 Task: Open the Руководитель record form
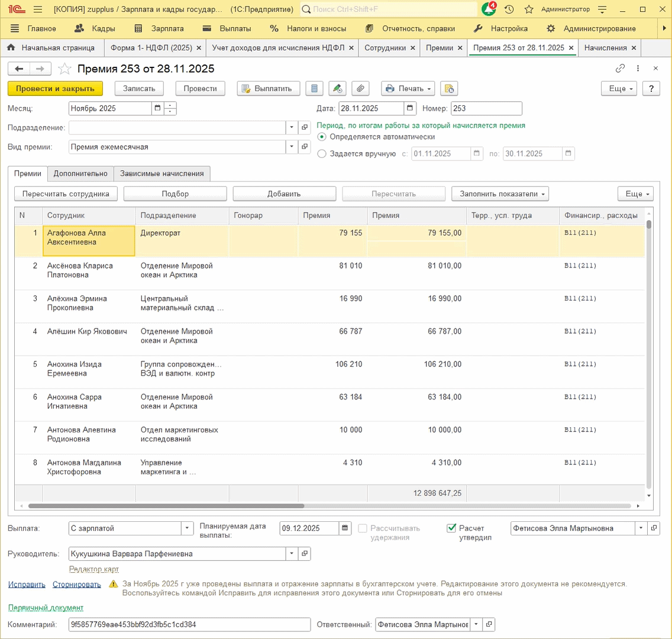(304, 553)
